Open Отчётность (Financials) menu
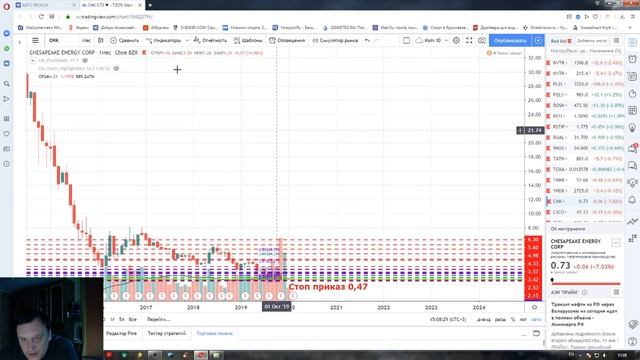This screenshot has height=360, width=640. pos(210,40)
